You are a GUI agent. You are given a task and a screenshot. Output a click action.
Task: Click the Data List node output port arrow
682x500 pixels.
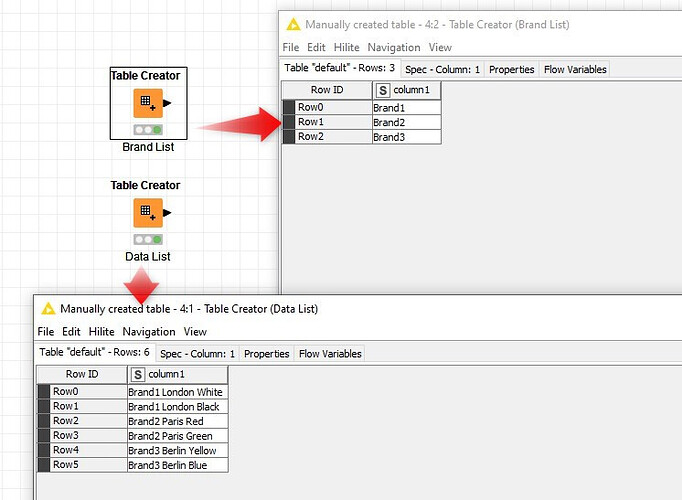(x=167, y=213)
